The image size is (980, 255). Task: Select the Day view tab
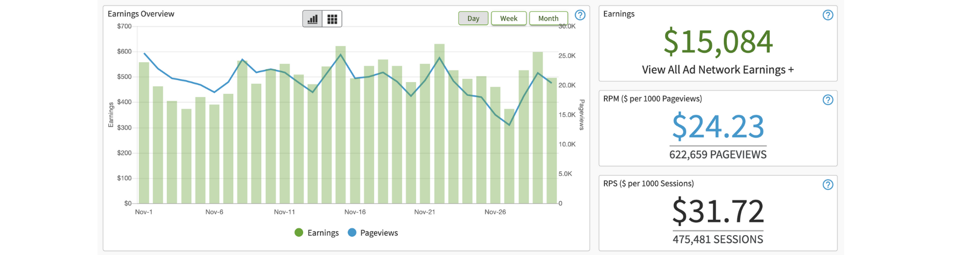click(x=473, y=18)
